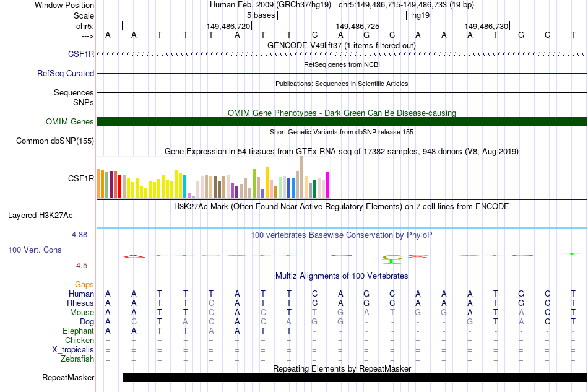
Task: Click the CSF1R gene arrow line
Action: 342,54
